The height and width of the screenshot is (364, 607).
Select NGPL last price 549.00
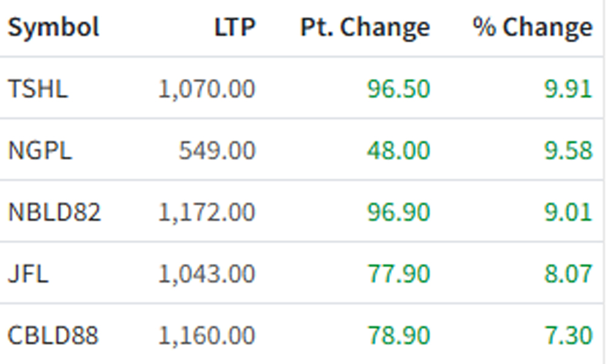tap(217, 150)
